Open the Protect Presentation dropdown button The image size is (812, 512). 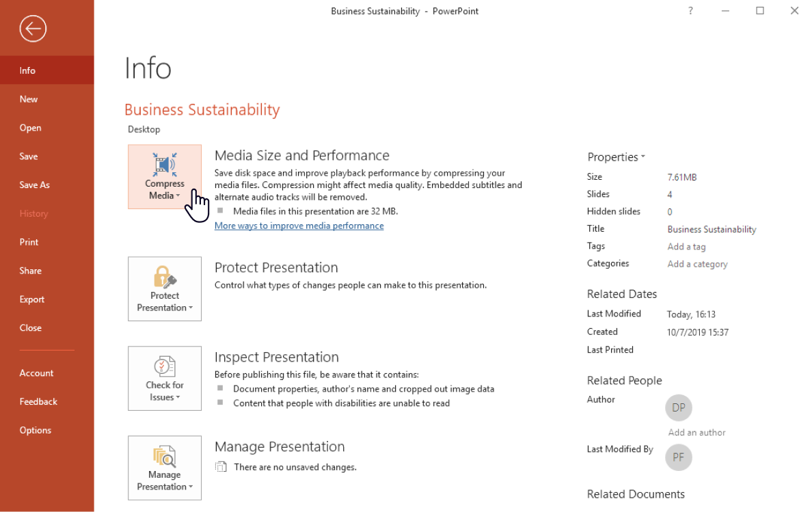(x=165, y=289)
